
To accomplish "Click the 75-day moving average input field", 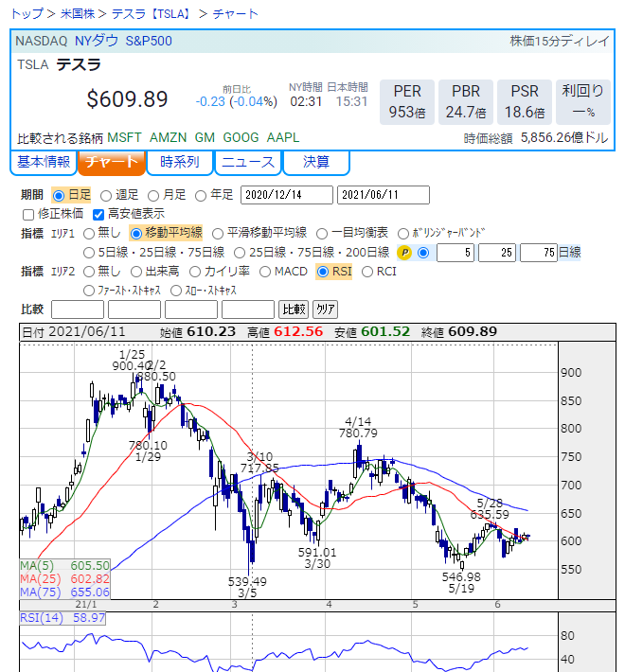I will pos(538,253).
